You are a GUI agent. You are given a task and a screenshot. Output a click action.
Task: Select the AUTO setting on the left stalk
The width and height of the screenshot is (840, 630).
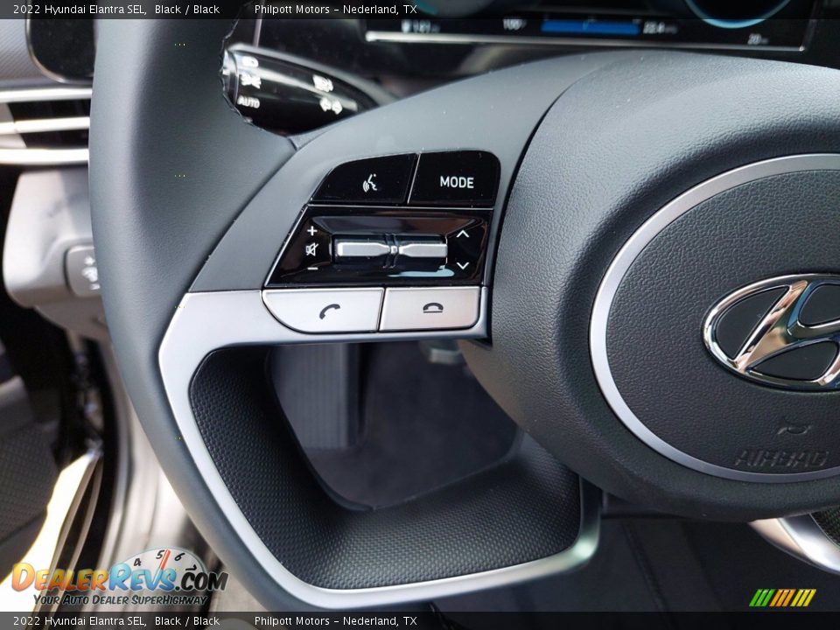[x=249, y=102]
